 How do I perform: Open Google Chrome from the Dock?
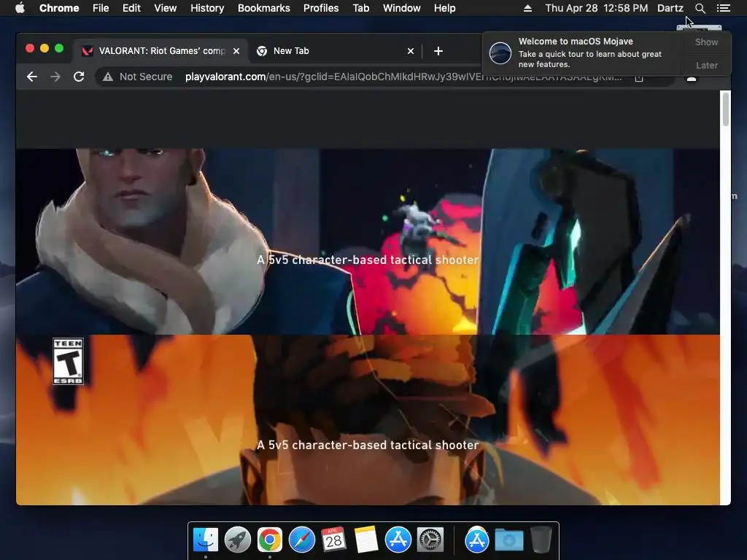(x=270, y=540)
